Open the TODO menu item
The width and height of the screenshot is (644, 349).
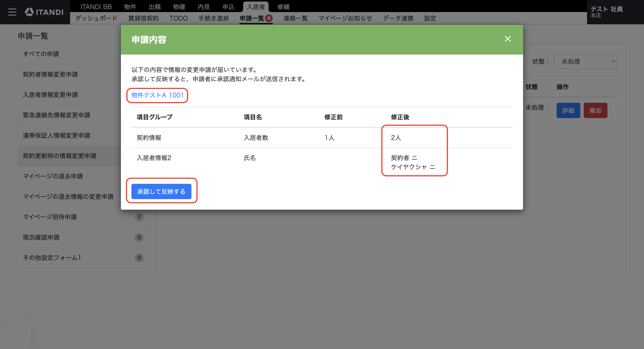tap(178, 18)
